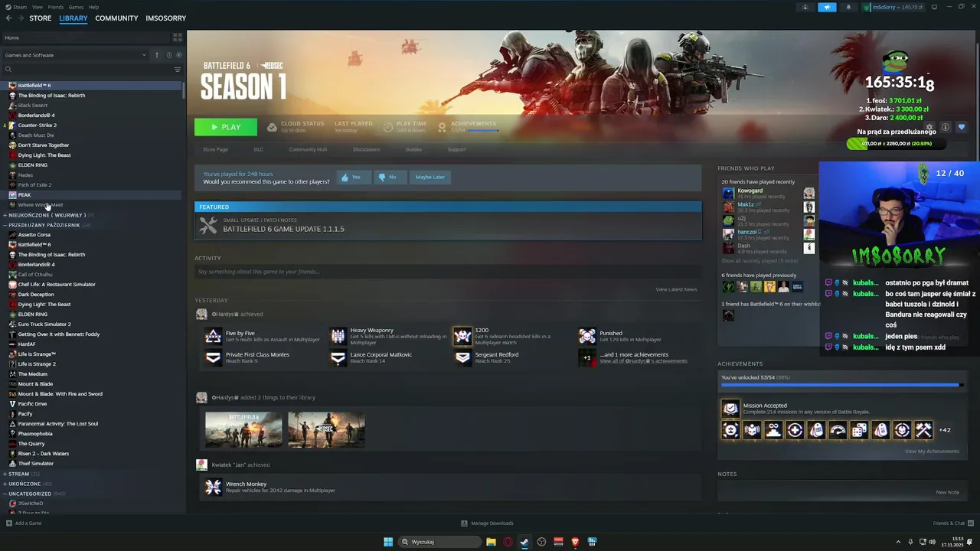Open the collections grid view icon beside Home
980x551 pixels.
(x=177, y=37)
